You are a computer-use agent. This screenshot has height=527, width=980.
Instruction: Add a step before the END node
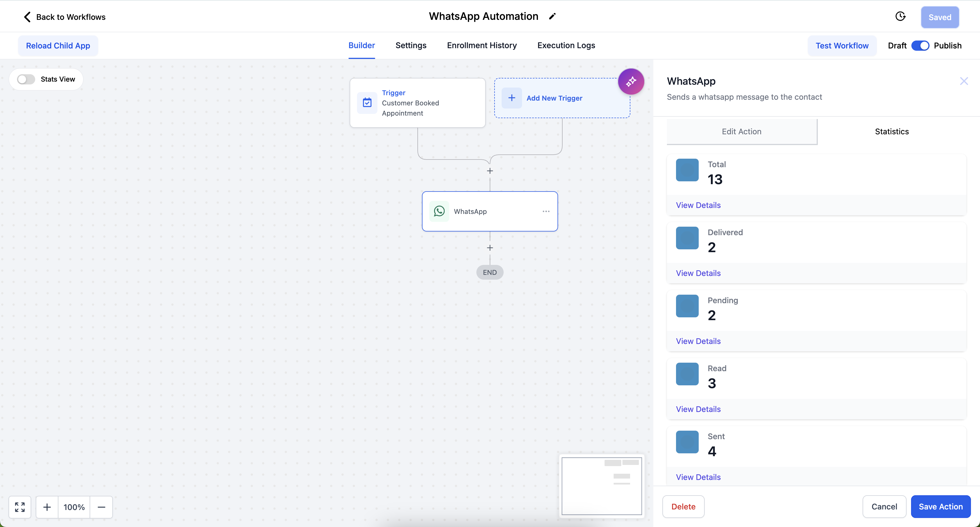490,248
